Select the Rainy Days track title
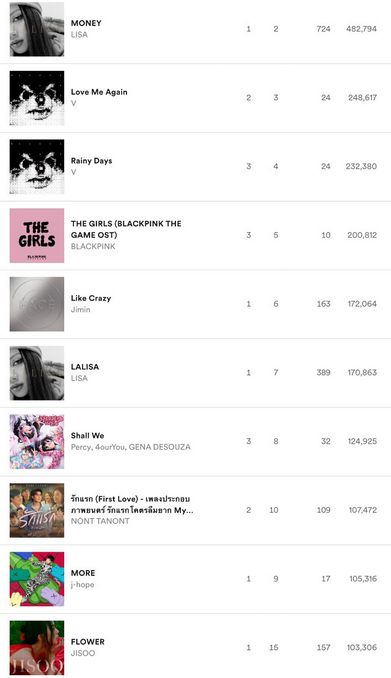 91,160
